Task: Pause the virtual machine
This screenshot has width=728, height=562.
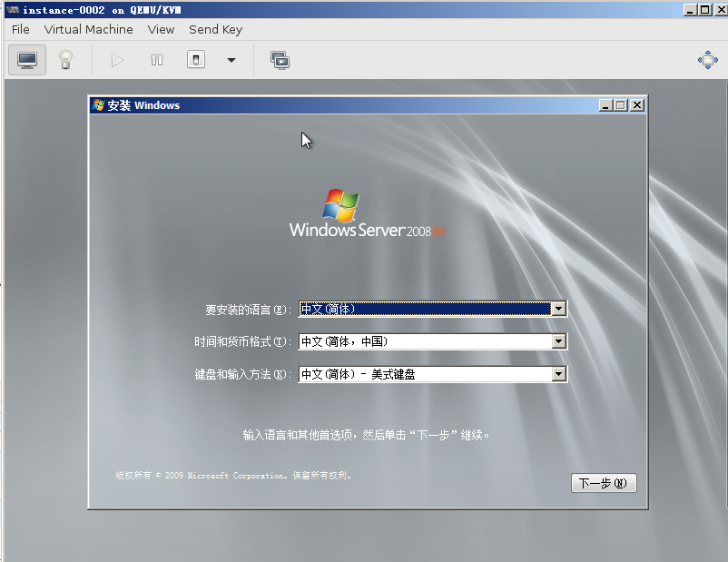Action: click(x=157, y=61)
